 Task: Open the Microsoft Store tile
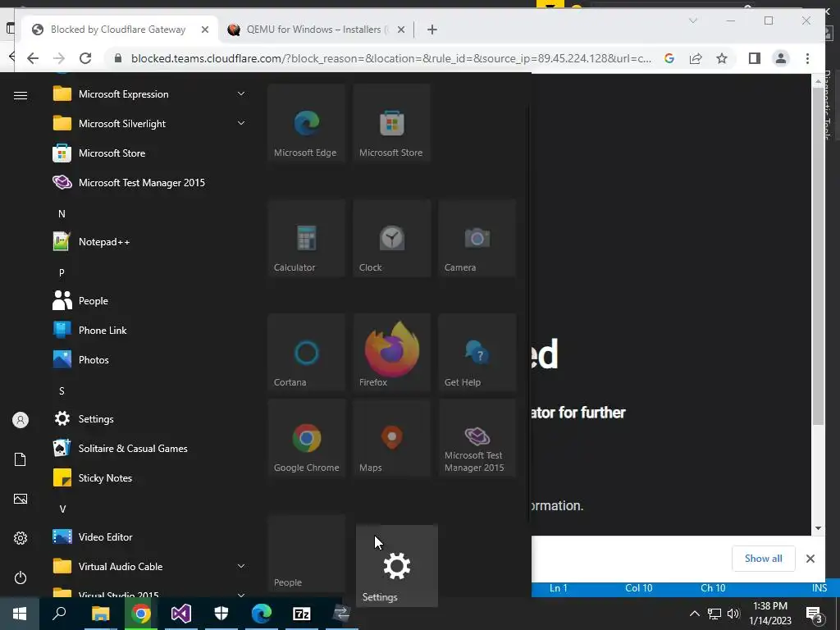[391, 123]
